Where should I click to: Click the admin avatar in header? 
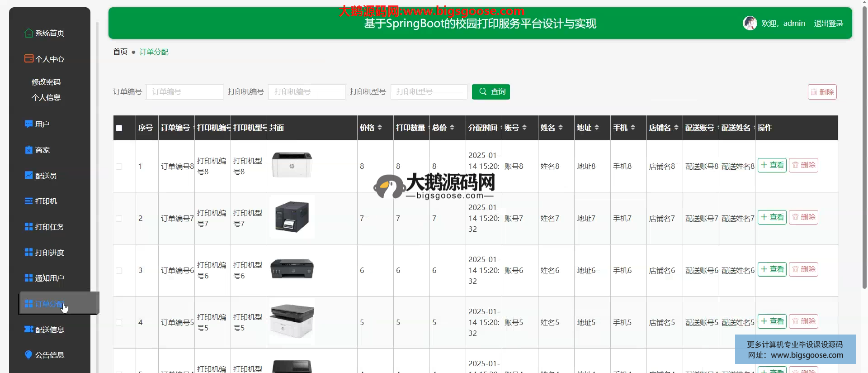point(750,23)
